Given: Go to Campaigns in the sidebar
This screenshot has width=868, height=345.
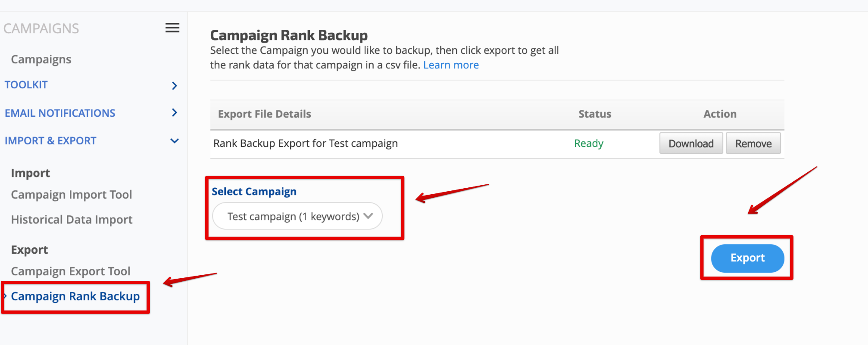Looking at the screenshot, I should (41, 59).
